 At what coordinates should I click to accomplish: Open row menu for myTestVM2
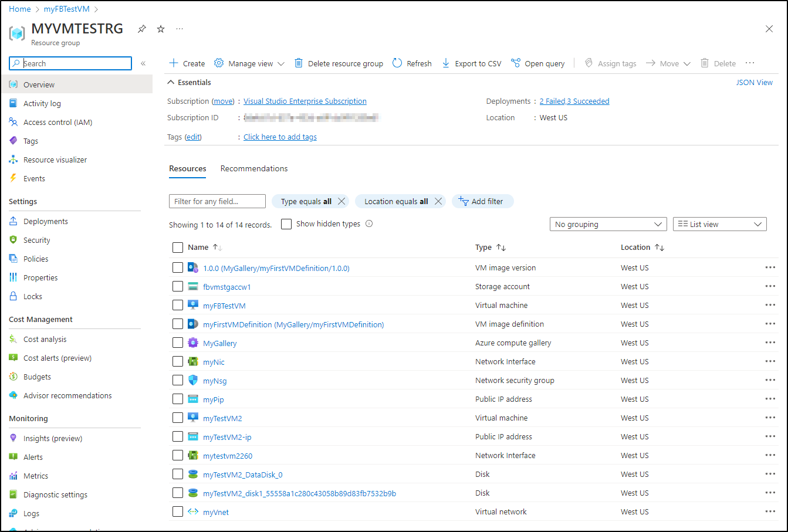click(x=770, y=418)
